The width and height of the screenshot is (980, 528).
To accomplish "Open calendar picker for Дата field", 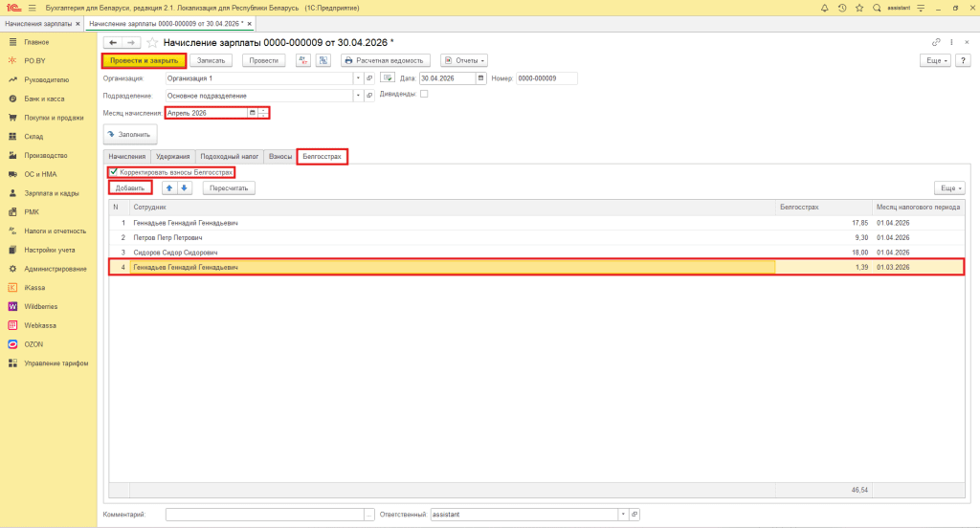I will click(480, 78).
